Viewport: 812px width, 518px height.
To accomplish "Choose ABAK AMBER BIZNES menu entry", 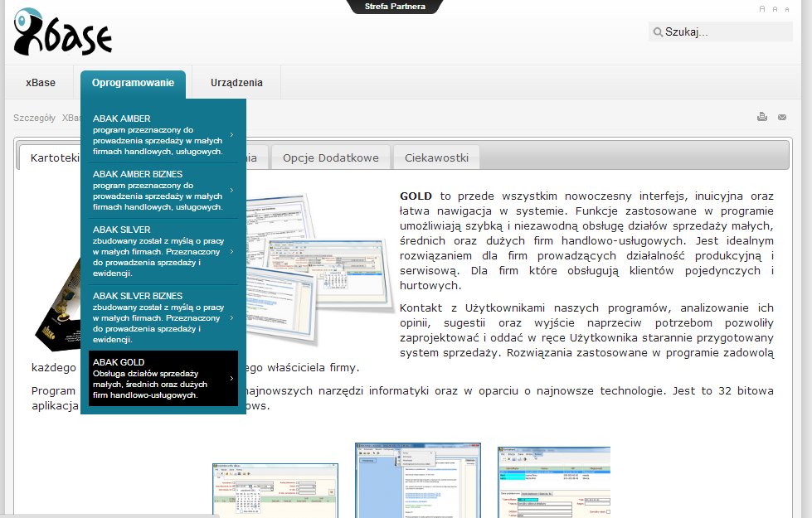I will click(163, 191).
